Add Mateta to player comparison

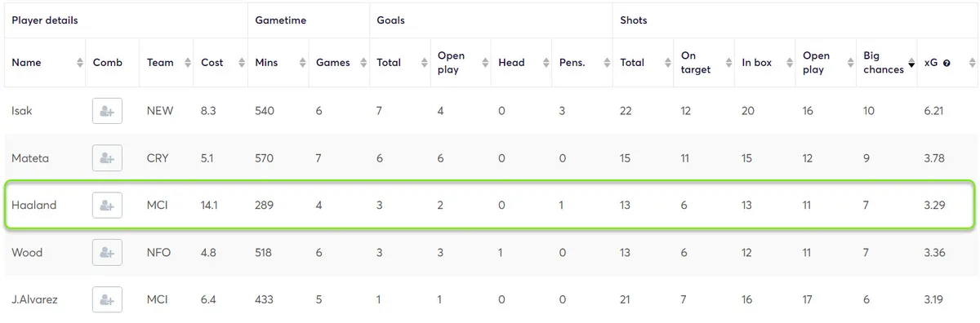107,158
